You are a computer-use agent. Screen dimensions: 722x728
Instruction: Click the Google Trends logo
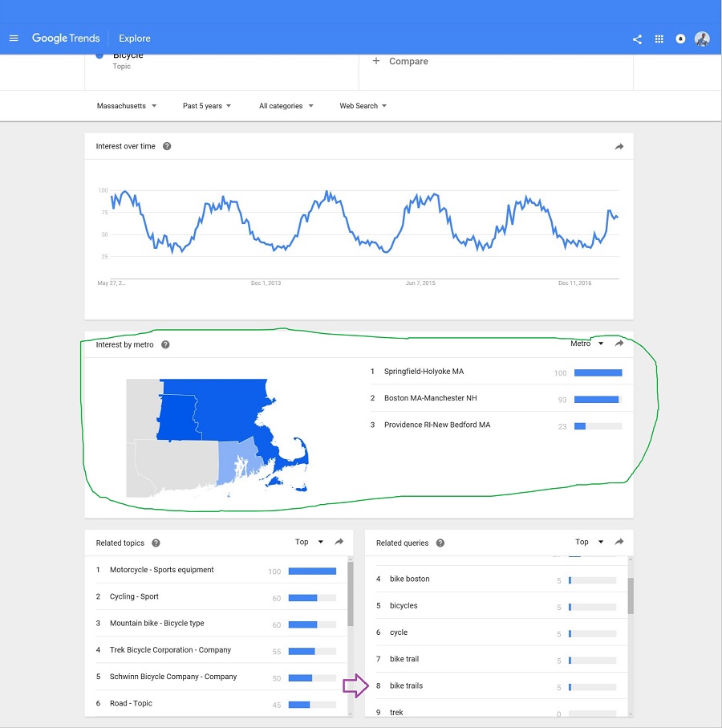66,38
